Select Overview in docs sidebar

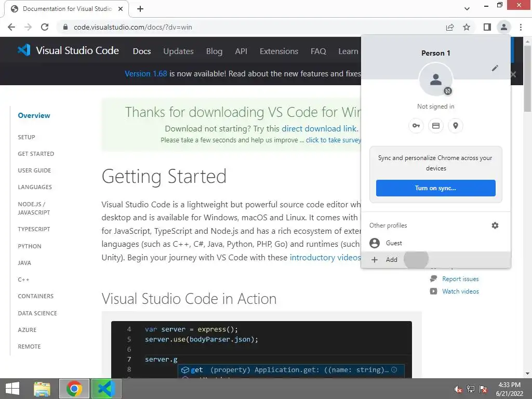[x=34, y=115]
